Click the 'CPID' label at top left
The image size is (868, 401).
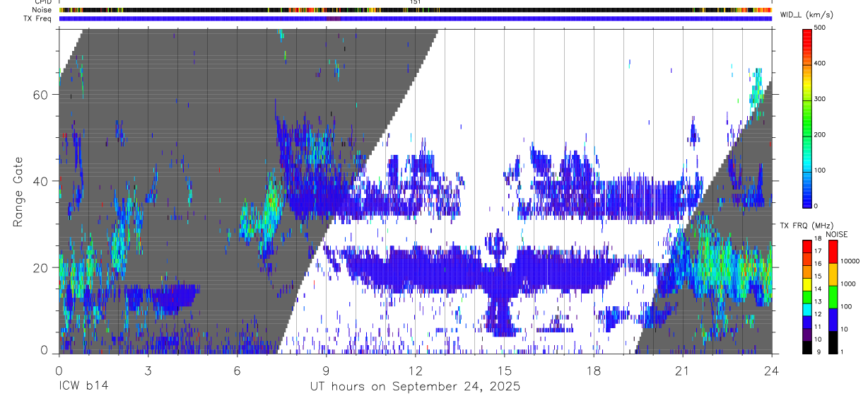(42, 2)
